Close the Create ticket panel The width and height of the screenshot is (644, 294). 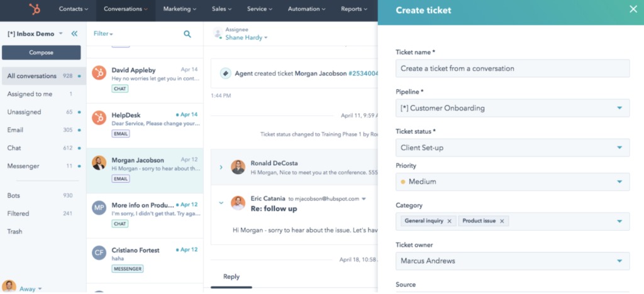pyautogui.click(x=633, y=9)
